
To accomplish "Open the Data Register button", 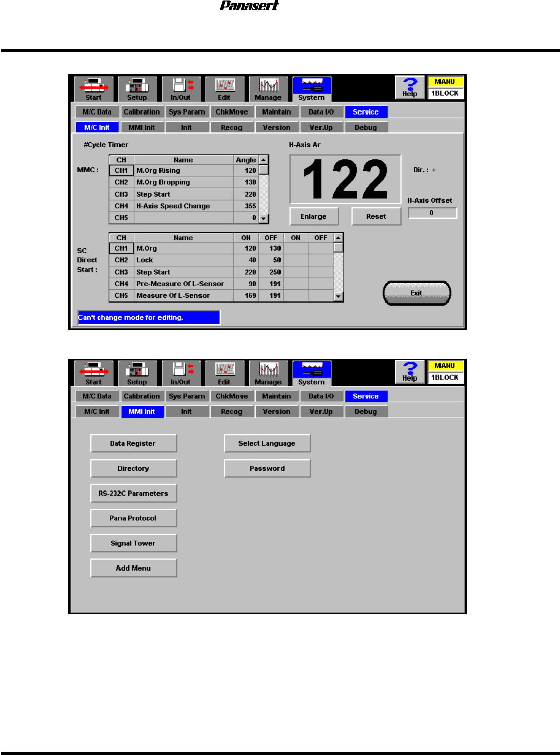I will 134,443.
